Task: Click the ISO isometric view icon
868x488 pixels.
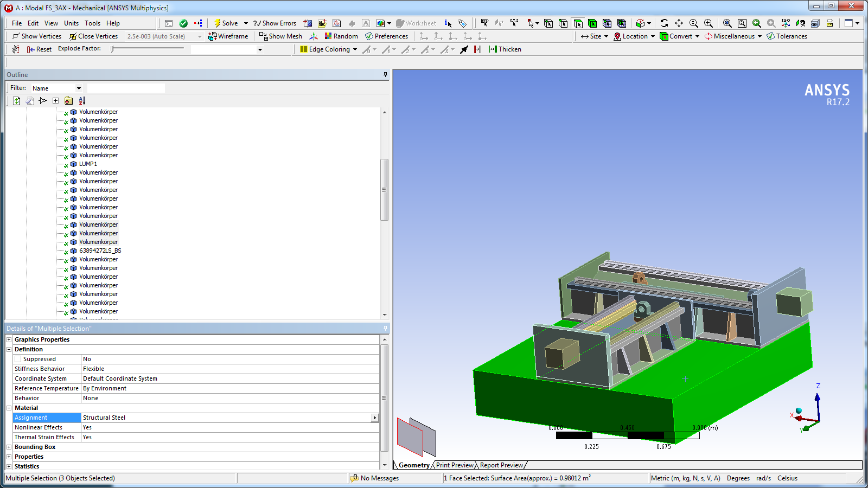Action: point(786,23)
